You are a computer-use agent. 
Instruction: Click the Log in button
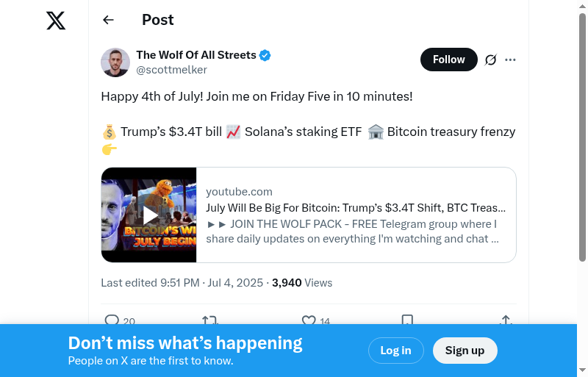point(395,351)
